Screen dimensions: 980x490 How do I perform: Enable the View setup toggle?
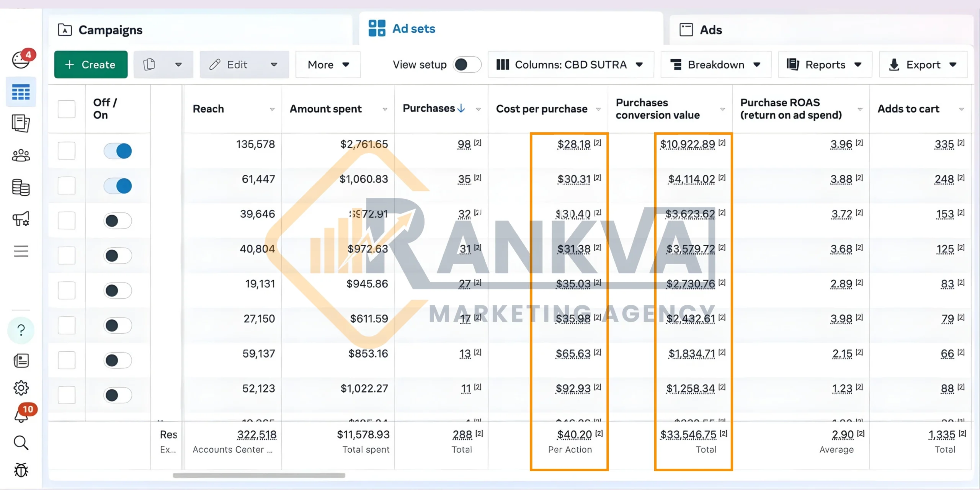(466, 64)
